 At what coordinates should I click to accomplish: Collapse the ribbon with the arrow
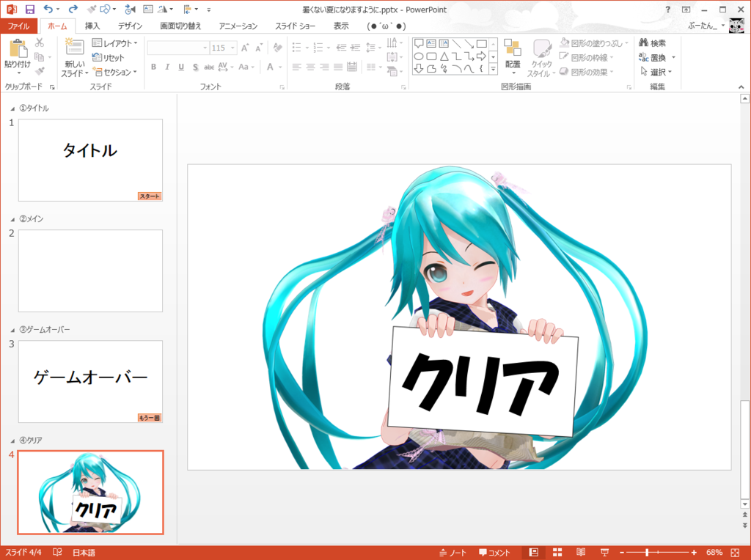741,86
